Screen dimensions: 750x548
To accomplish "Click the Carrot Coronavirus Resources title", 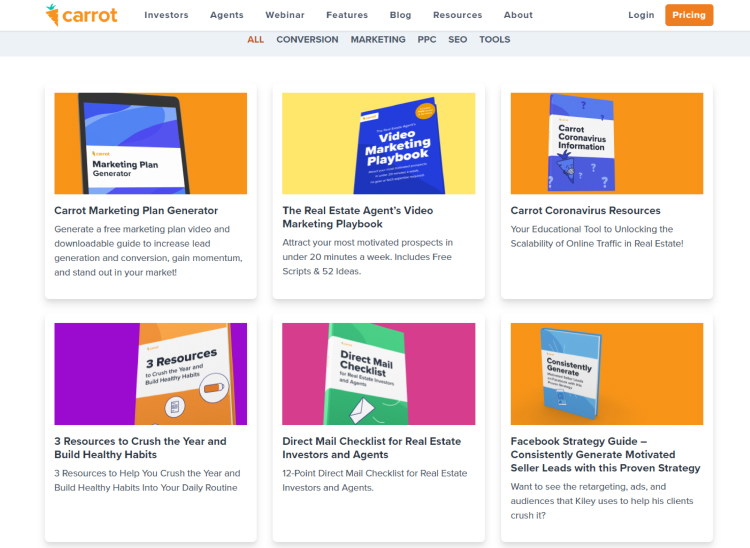I will (585, 210).
